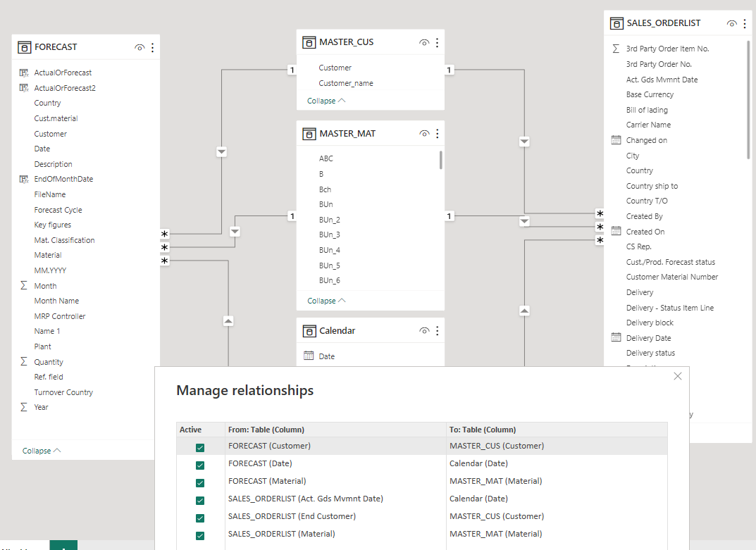Viewport: 756px width, 550px height.
Task: Select ABC field in MASTER_MAT
Action: pos(326,158)
